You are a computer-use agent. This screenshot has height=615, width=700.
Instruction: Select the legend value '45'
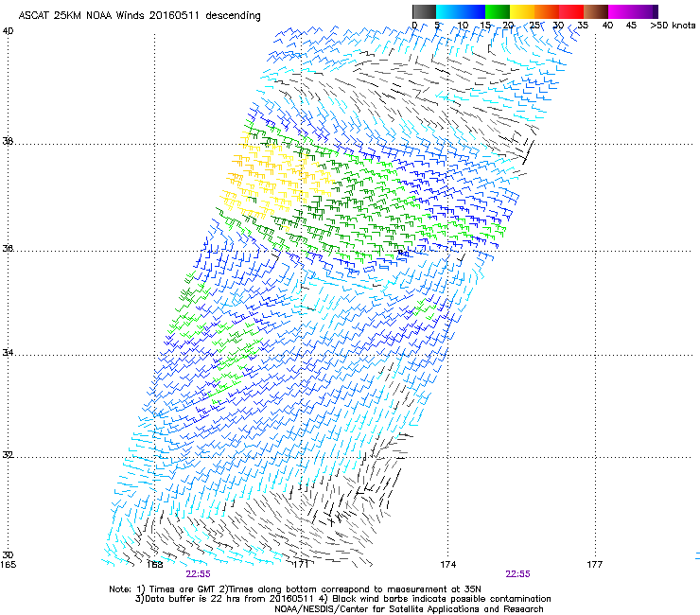pos(631,26)
